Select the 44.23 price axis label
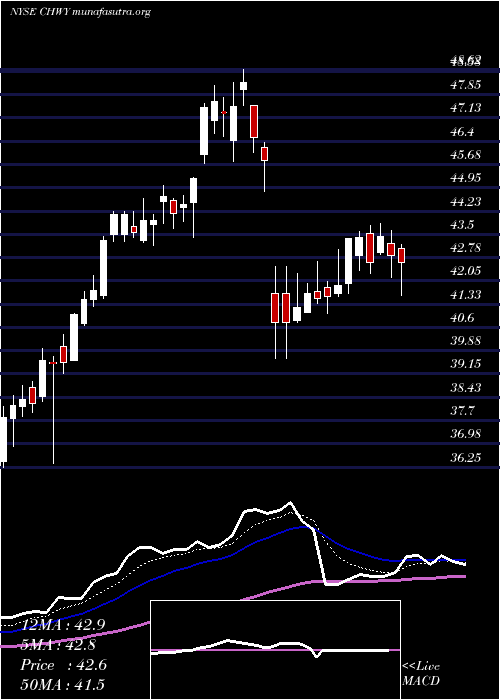Screen dimensions: 500x700 pyautogui.click(x=466, y=202)
